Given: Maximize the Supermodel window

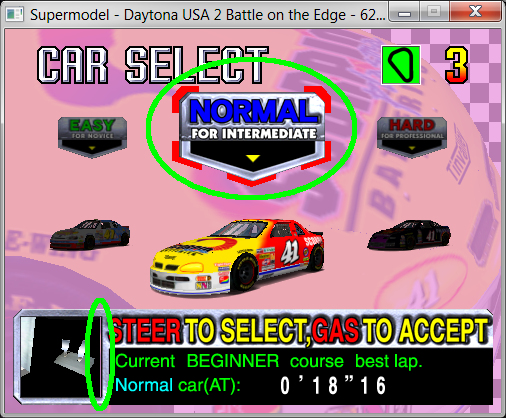Looking at the screenshot, I should (434, 13).
